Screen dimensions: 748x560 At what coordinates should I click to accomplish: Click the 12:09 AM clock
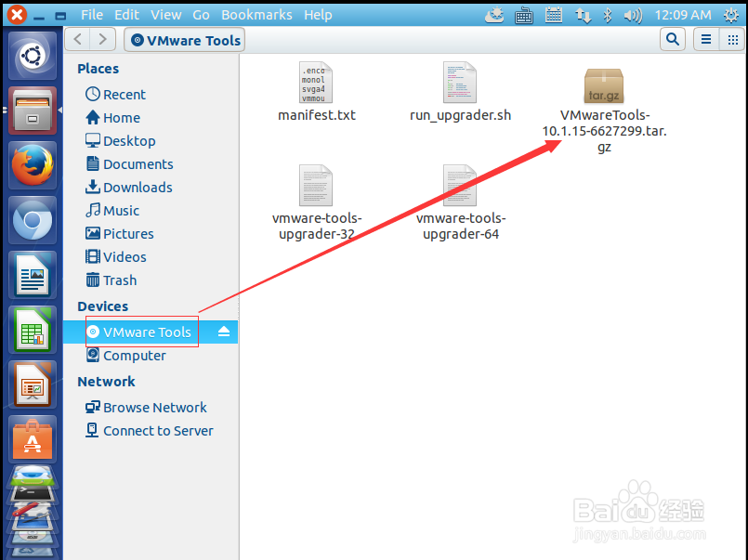[683, 15]
